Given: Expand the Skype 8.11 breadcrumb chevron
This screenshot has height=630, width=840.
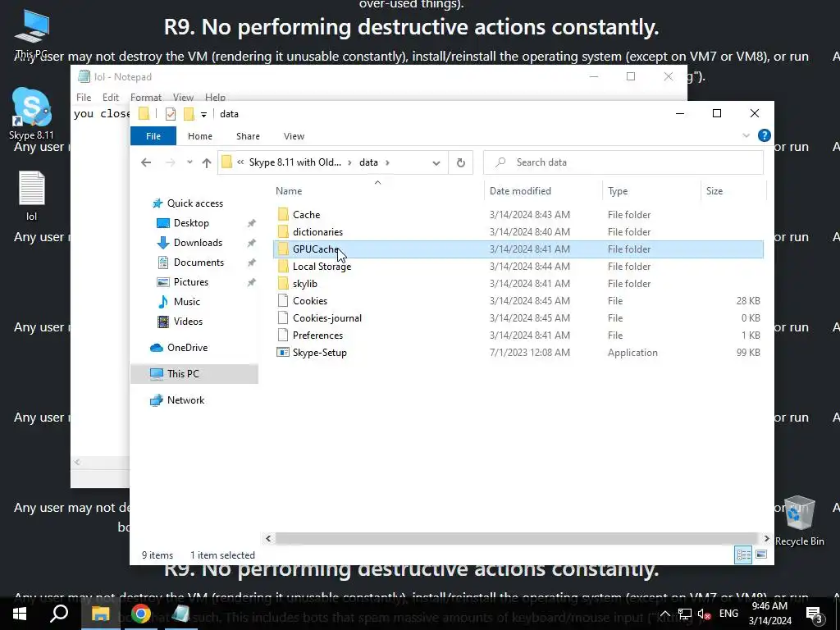Looking at the screenshot, I should pos(349,162).
